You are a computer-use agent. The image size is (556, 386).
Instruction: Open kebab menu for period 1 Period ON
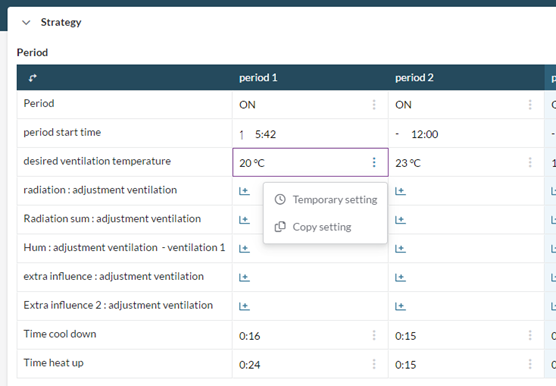[374, 105]
